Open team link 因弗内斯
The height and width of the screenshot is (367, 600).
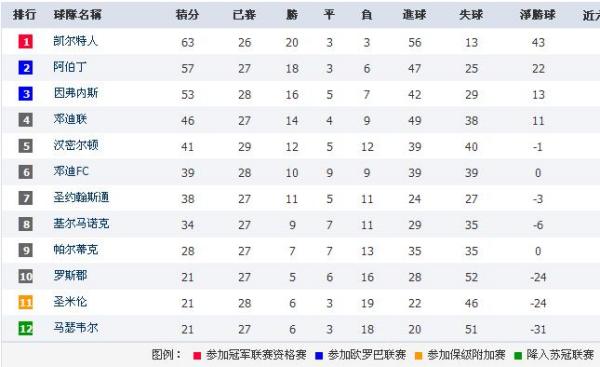click(75, 93)
